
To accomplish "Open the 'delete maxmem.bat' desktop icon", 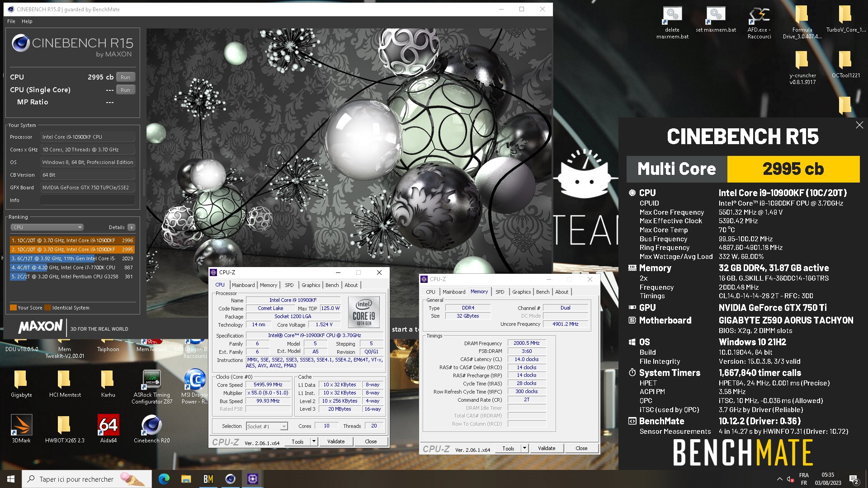I will (672, 23).
